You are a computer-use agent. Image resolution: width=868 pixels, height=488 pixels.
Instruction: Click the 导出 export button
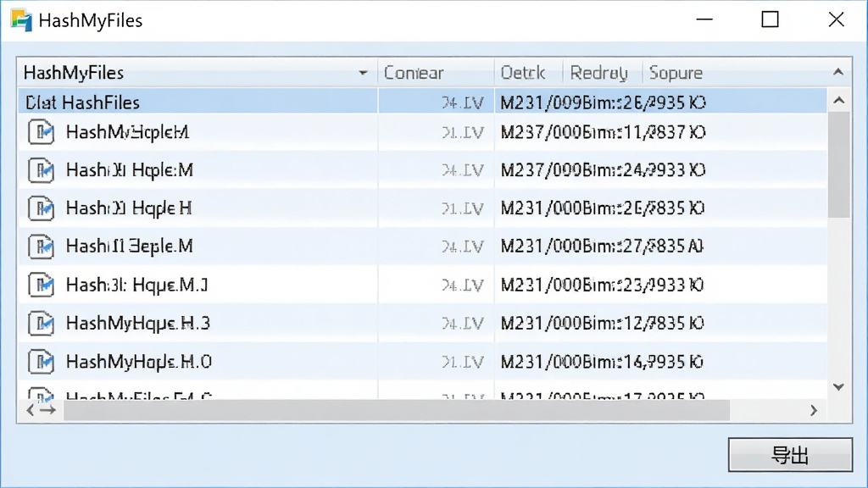coord(790,455)
